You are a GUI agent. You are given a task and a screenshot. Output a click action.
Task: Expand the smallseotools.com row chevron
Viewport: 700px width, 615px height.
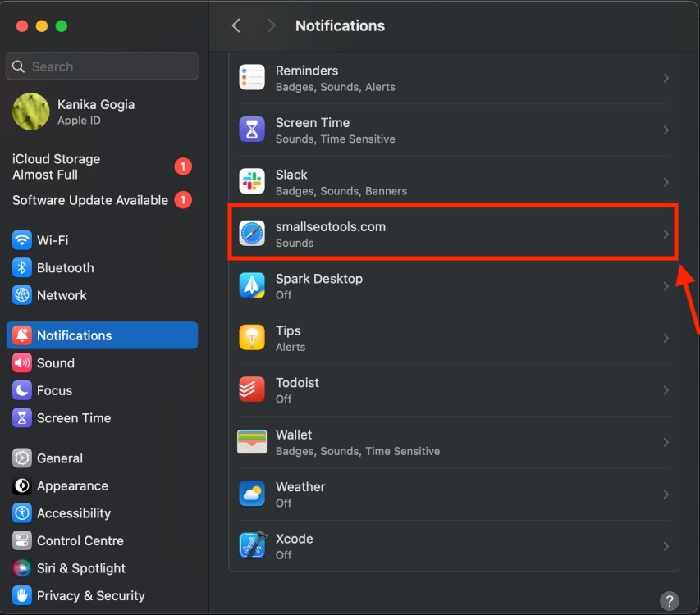coord(666,234)
